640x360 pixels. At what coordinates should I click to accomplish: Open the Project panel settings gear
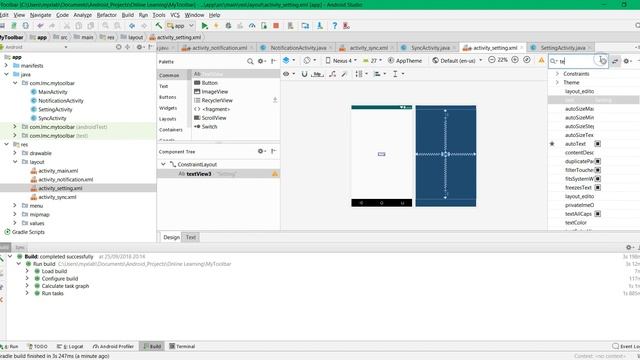[140, 47]
